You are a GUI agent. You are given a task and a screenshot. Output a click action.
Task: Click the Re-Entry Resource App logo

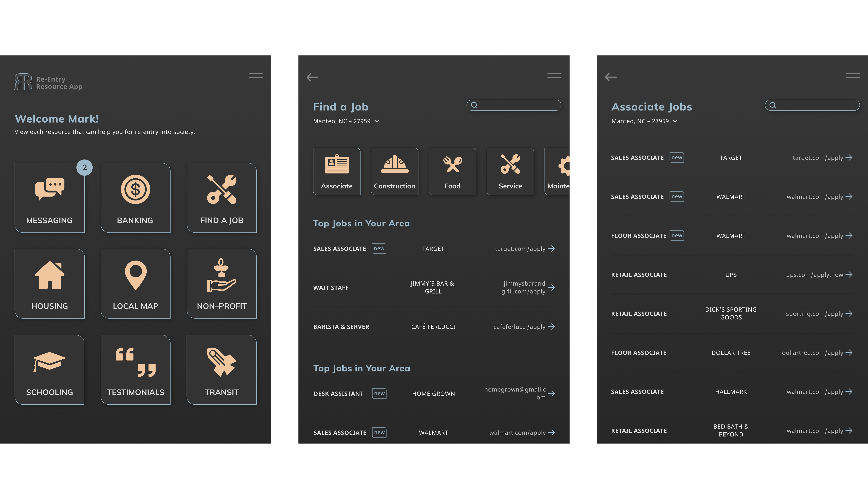coord(48,82)
